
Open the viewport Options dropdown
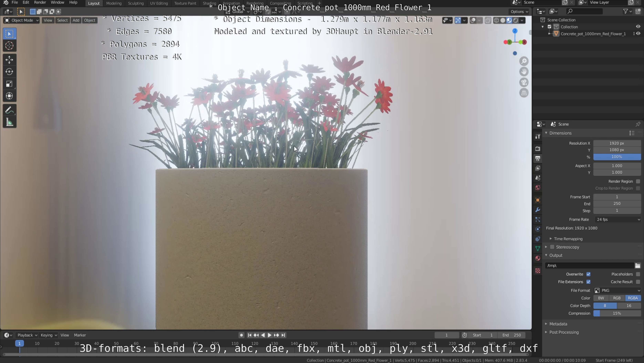click(x=519, y=12)
